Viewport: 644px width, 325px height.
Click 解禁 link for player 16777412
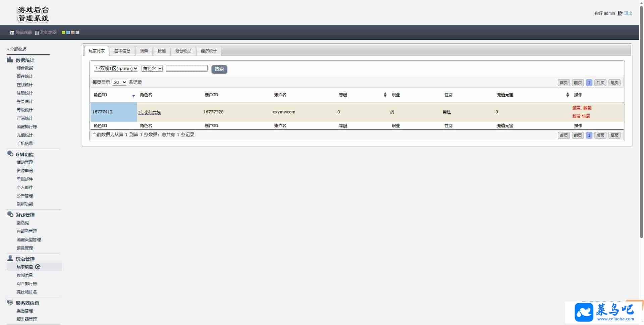(587, 108)
